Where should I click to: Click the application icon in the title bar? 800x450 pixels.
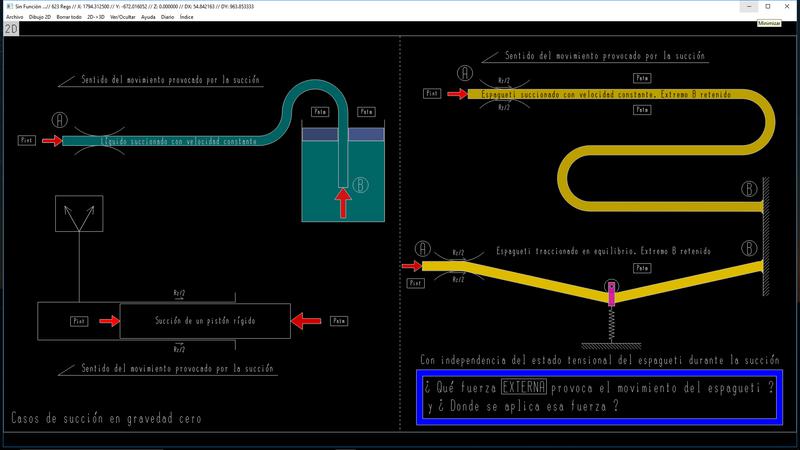coord(7,6)
